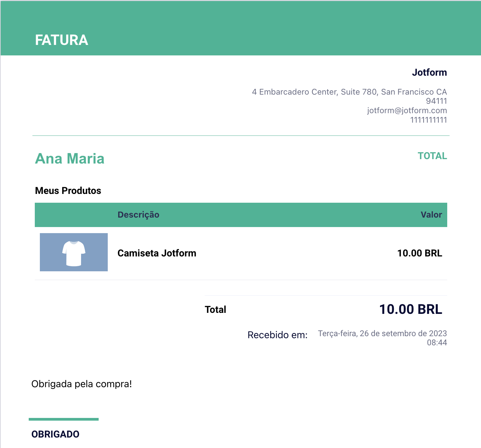Click the phone number 1111111111

coord(428,120)
